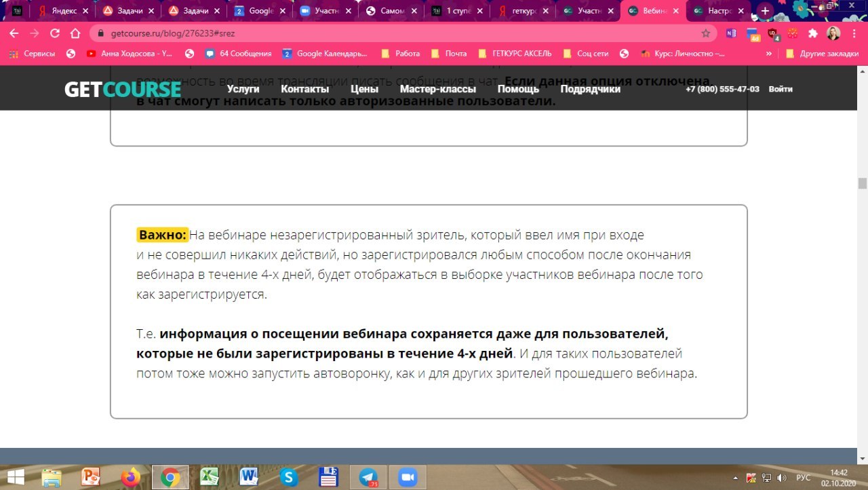This screenshot has width=868, height=490.
Task: Close the active Вебина tab
Action: (675, 11)
